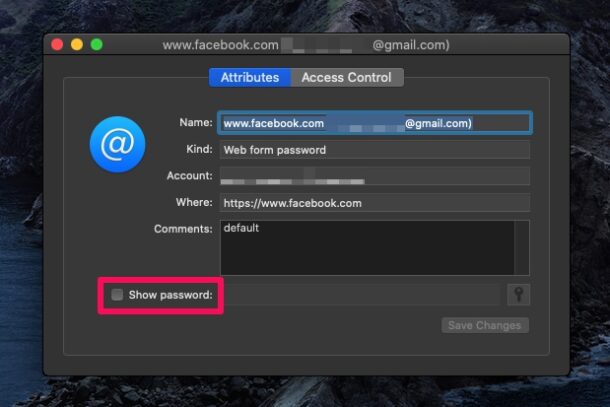
Task: Click the Where field with https://www.facebook.com
Action: pos(375,203)
